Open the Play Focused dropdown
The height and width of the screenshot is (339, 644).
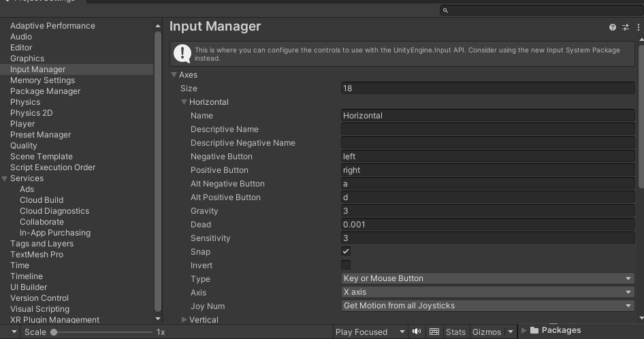click(370, 332)
